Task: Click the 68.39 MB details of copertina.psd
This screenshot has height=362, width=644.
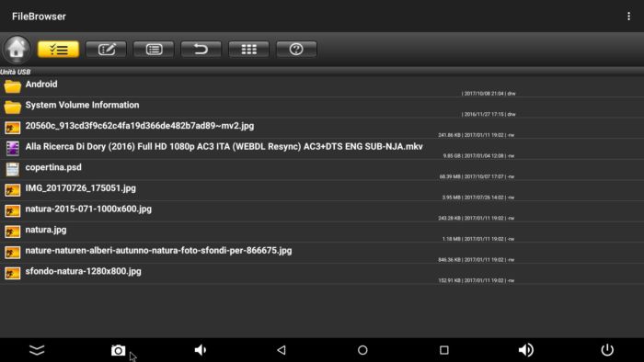Action: point(477,176)
